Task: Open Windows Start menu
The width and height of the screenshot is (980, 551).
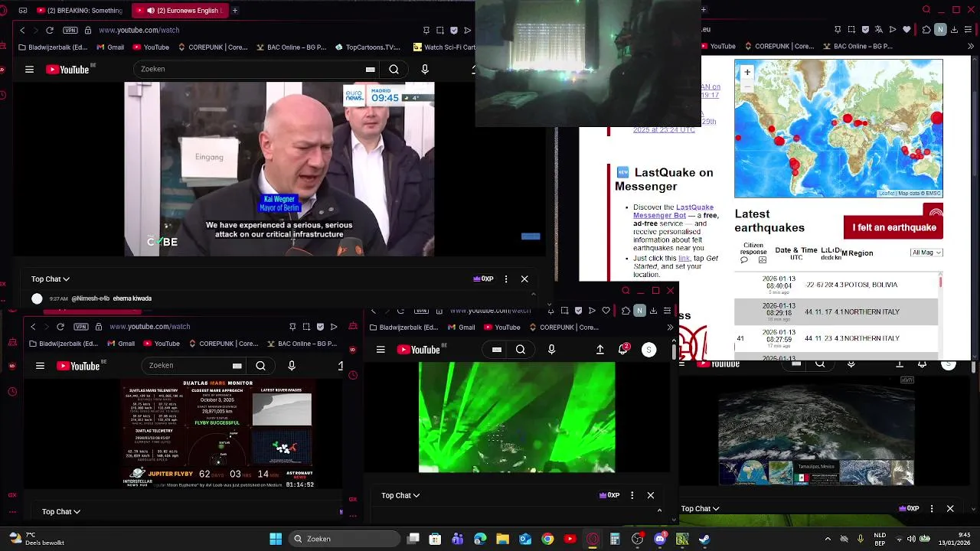Action: click(276, 539)
